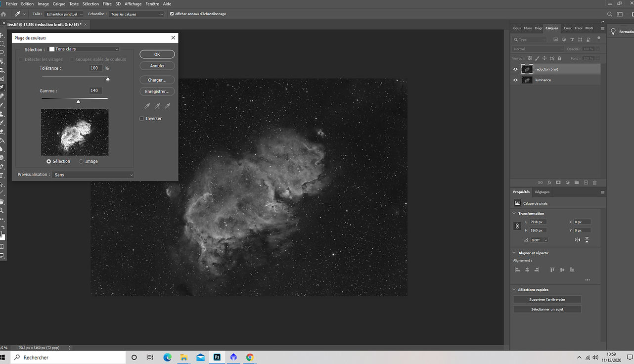Create a new group via the folder icon
Screen dimensions: 634x364
pos(577,182)
